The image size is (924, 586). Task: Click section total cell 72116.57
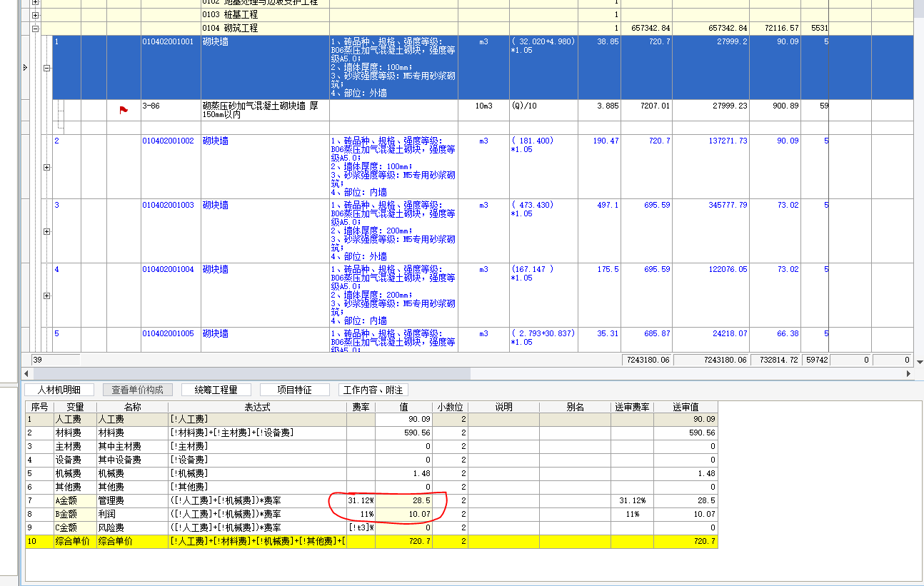(775, 29)
